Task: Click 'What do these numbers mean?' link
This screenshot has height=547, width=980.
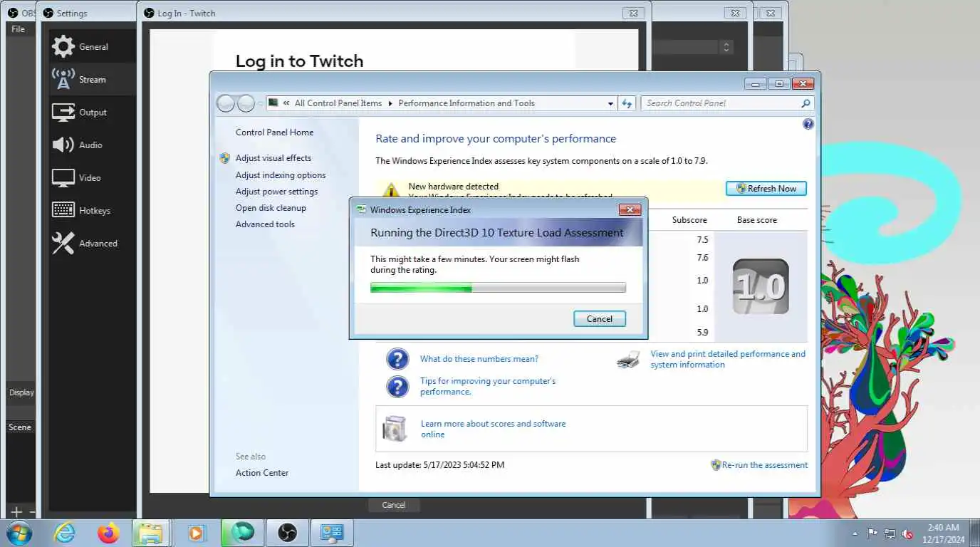Action: point(479,359)
